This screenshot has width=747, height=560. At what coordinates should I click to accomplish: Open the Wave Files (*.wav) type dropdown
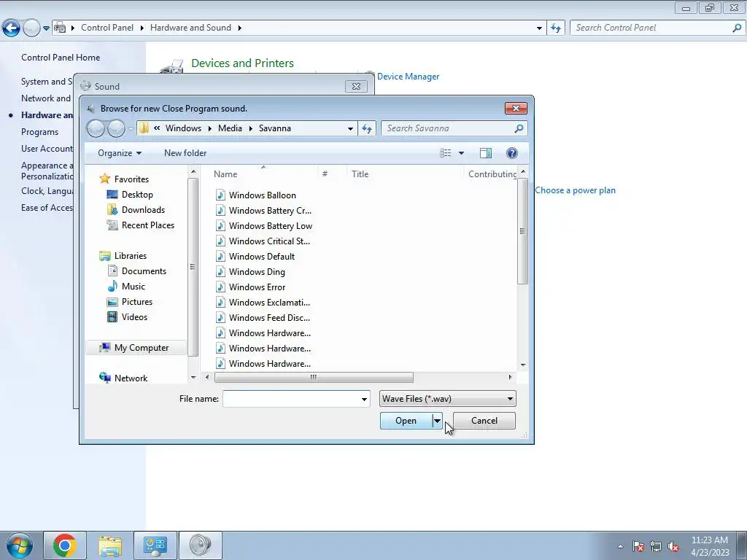[447, 399]
